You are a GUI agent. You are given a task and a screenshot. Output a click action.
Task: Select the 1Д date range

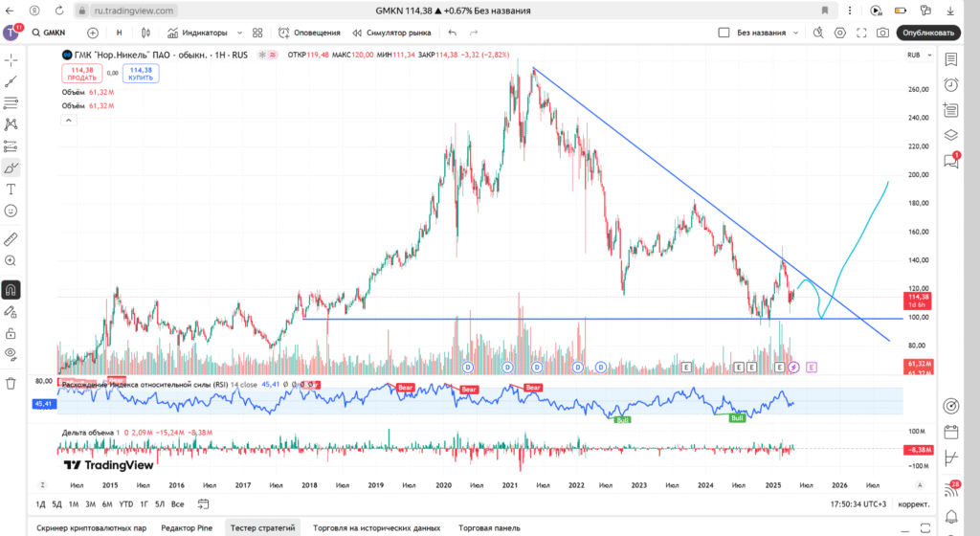tap(40, 504)
